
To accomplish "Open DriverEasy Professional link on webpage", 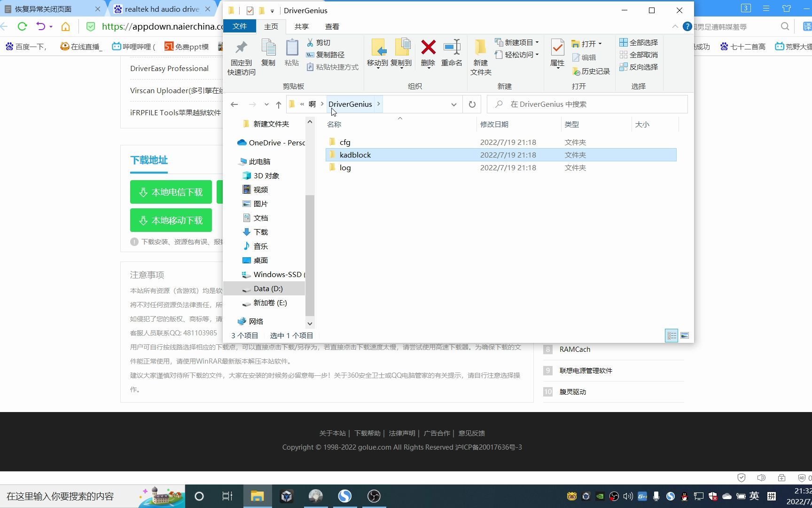I will tap(169, 69).
